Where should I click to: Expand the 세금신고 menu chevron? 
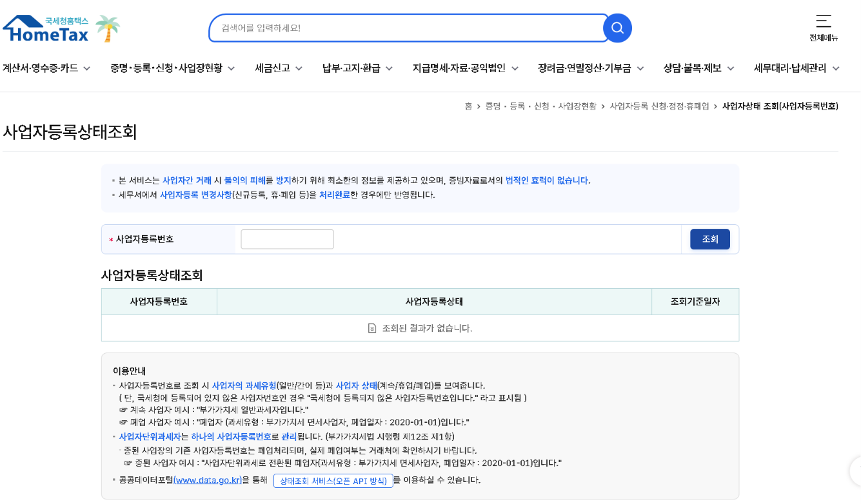[299, 68]
